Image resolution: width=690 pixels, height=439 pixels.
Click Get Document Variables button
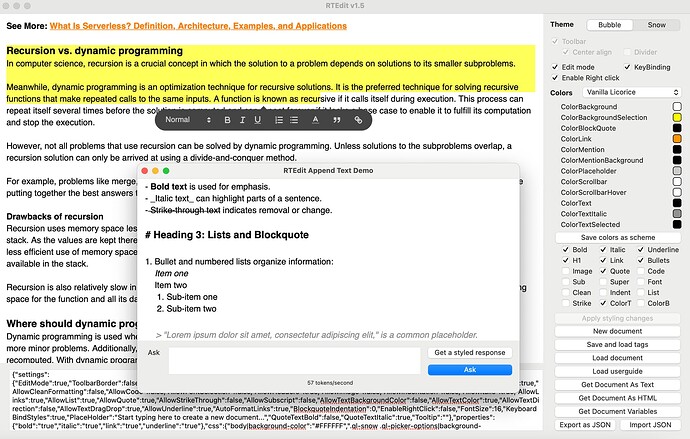click(x=617, y=411)
